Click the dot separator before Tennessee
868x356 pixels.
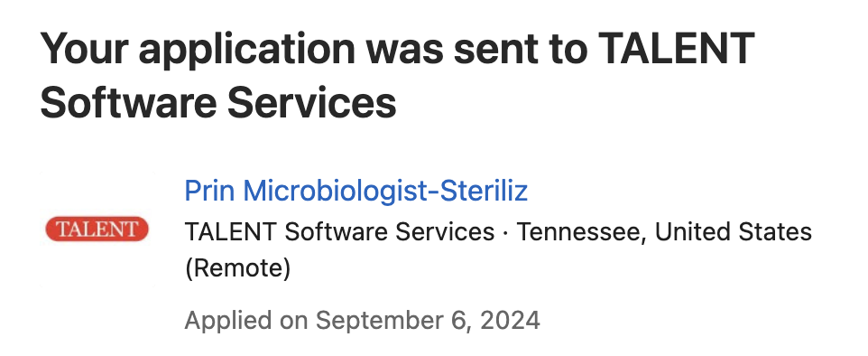pyautogui.click(x=505, y=232)
